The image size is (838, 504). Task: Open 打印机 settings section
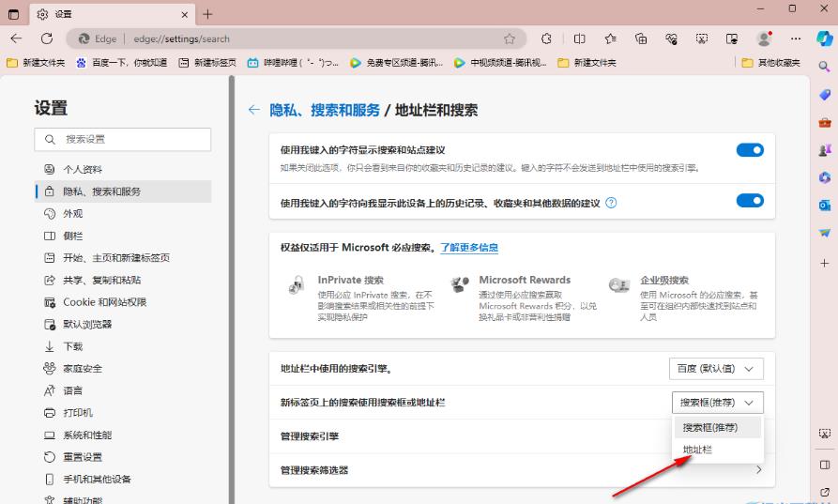123,413
